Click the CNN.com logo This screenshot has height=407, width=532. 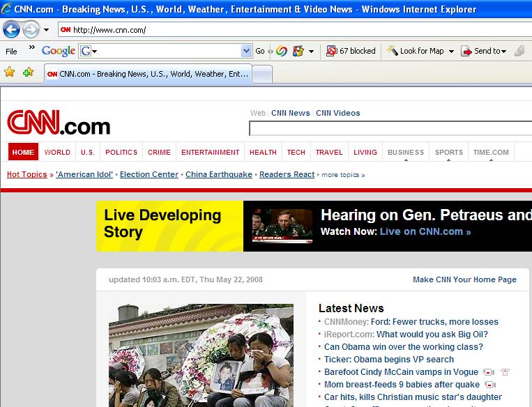[59, 123]
